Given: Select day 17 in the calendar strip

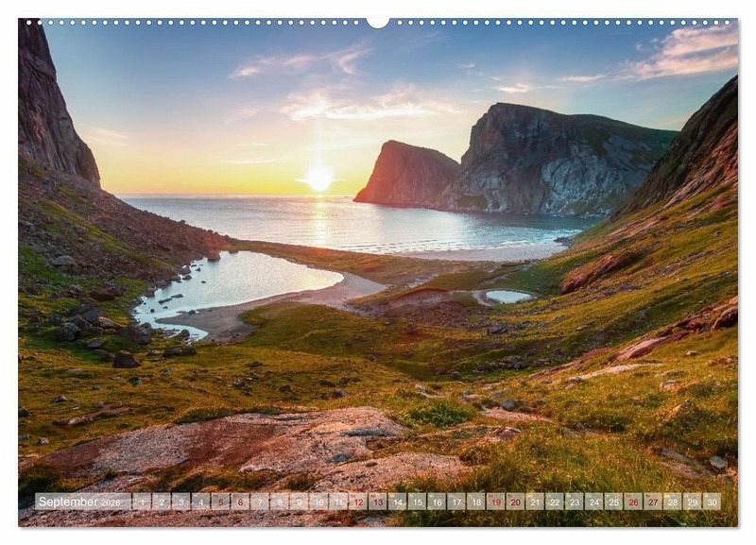Looking at the screenshot, I should [456, 502].
